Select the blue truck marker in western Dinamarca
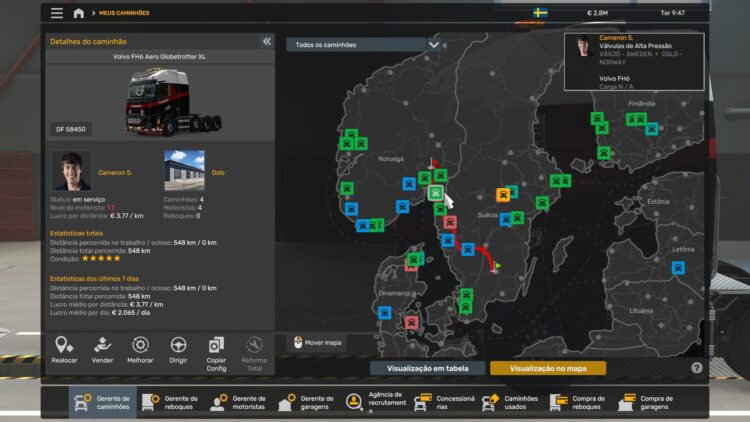The height and width of the screenshot is (422, 750). tap(385, 313)
